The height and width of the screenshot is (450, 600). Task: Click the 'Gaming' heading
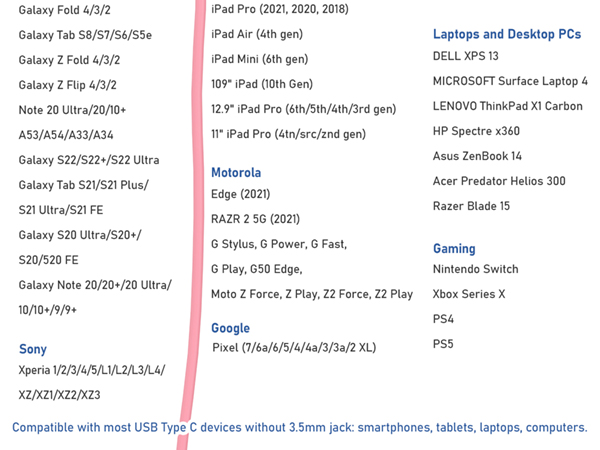(x=454, y=249)
